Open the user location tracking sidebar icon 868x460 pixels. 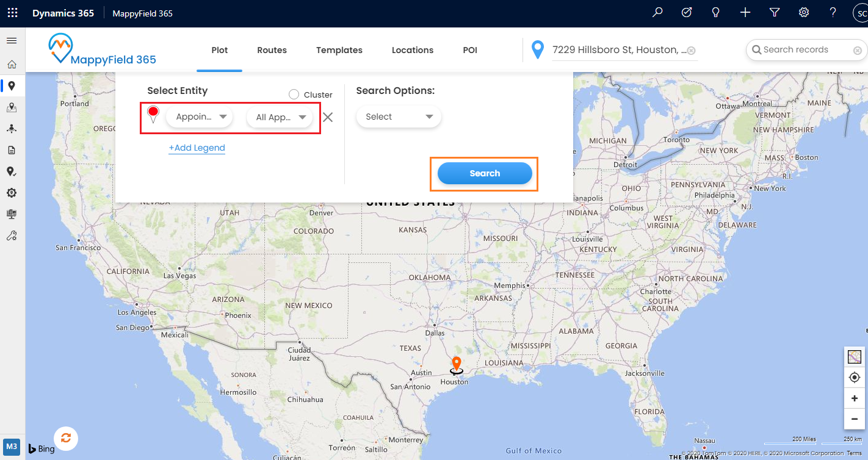[12, 129]
